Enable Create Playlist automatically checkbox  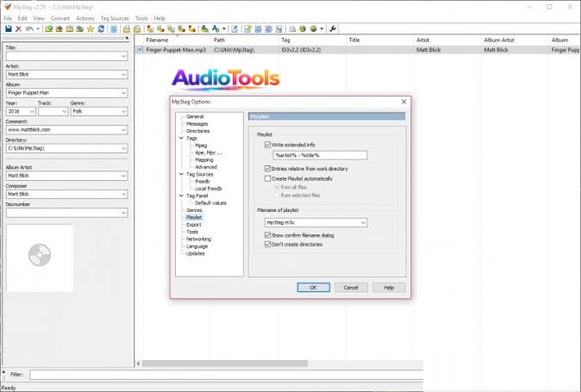(x=267, y=178)
